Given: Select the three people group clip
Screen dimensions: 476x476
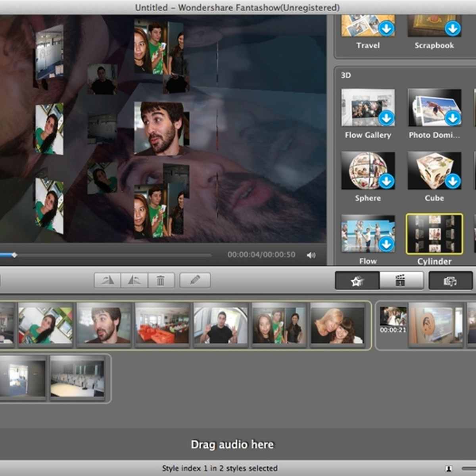Looking at the screenshot, I should pos(279,324).
